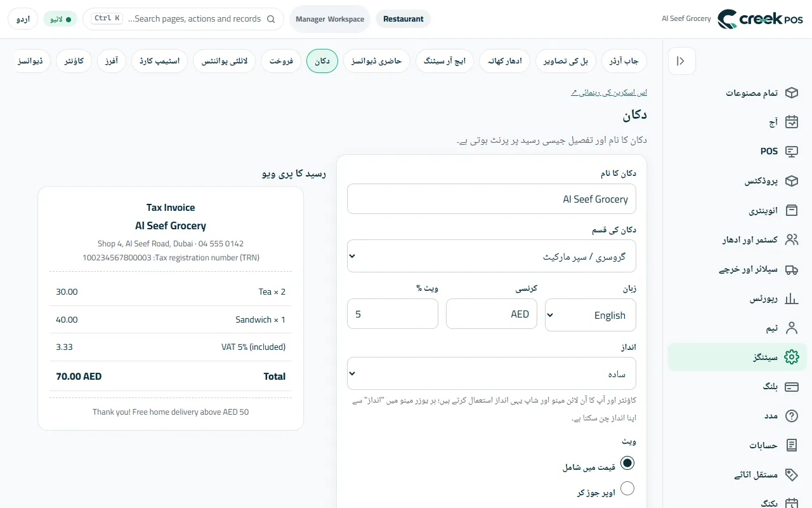The height and width of the screenshot is (508, 812).
Task: Select the قیمت میں شامل VAT radio
Action: 627,463
